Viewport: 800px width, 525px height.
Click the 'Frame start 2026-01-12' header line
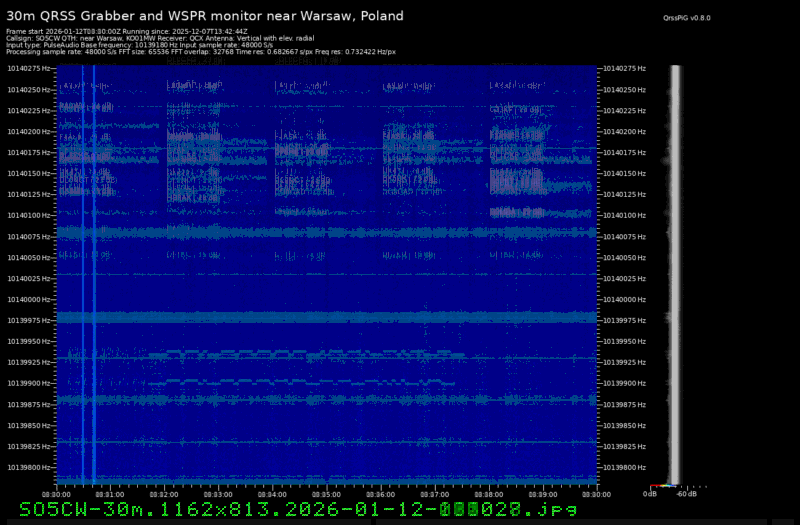click(x=127, y=32)
